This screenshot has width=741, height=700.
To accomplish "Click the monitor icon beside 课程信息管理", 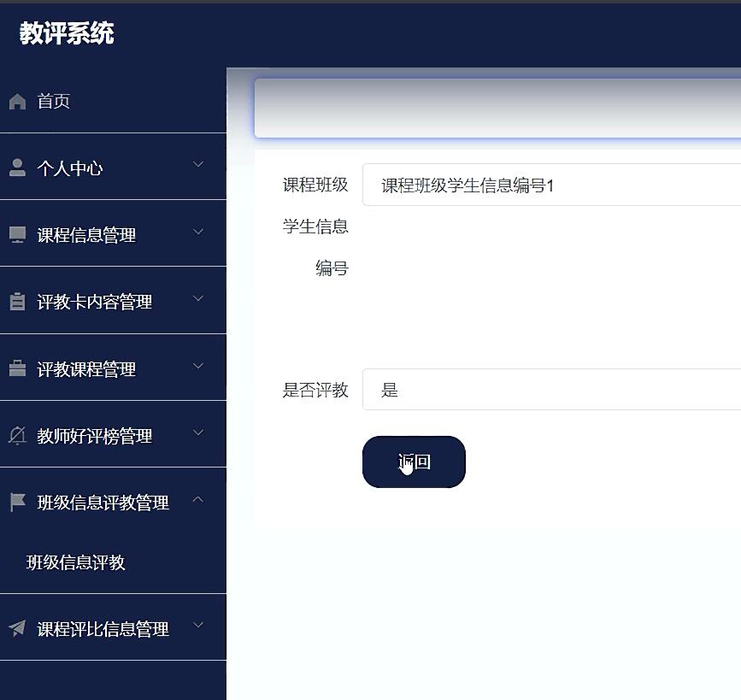I will point(17,232).
